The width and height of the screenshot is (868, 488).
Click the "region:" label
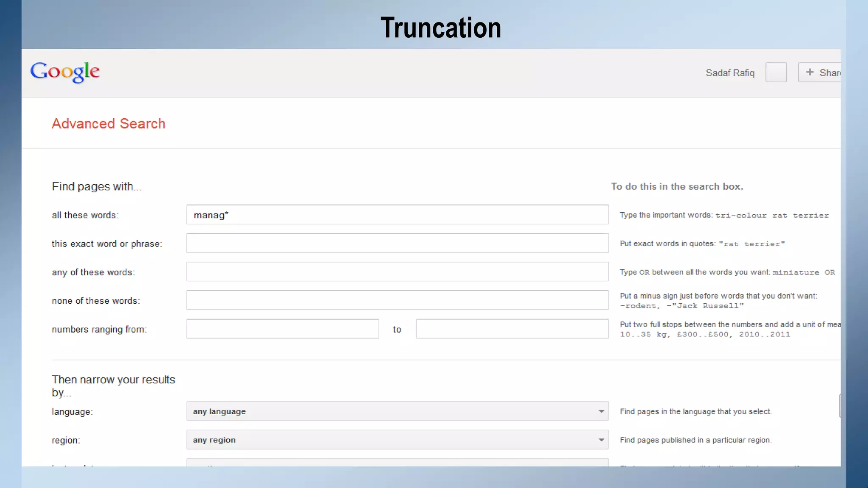66,441
